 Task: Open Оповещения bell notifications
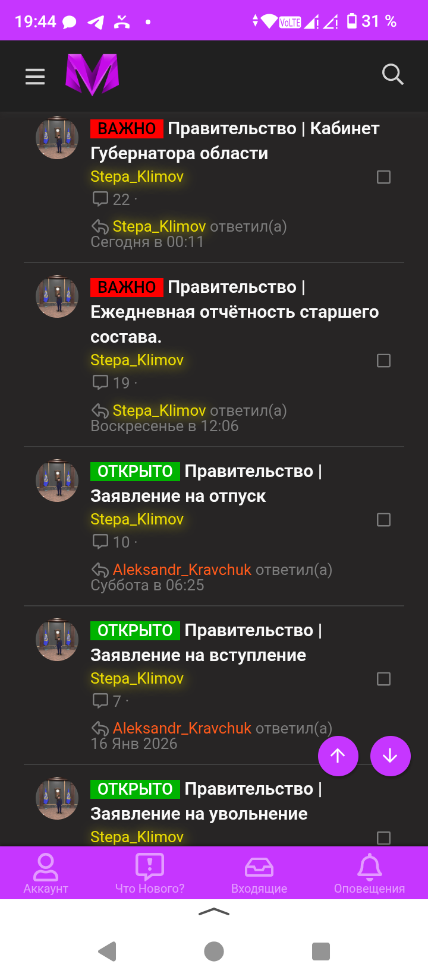pos(369,873)
